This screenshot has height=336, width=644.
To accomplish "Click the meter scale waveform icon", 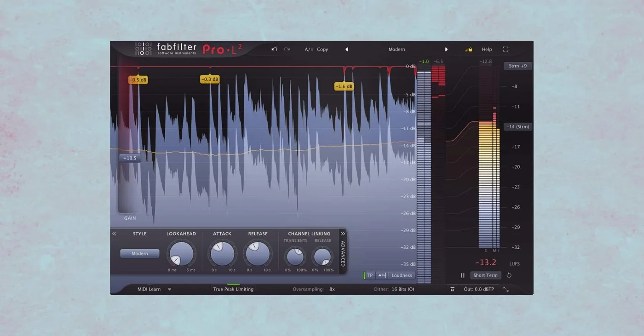I will click(382, 275).
